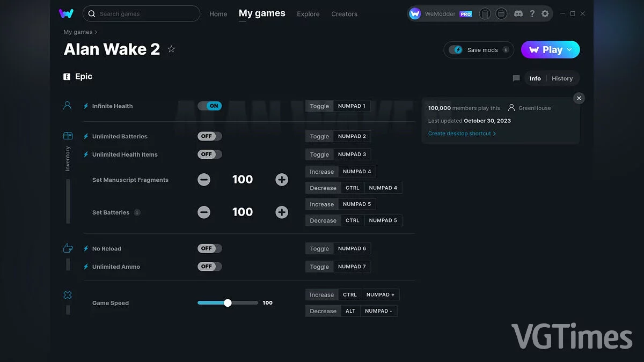644x362 pixels.
Task: Increase Manuscript Fragments with plus icon
Action: pos(282,180)
